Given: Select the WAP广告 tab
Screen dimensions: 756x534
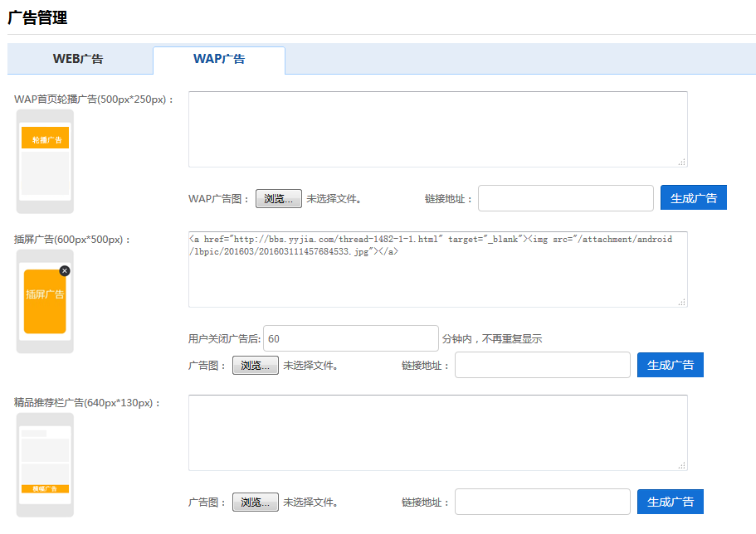Looking at the screenshot, I should [219, 59].
